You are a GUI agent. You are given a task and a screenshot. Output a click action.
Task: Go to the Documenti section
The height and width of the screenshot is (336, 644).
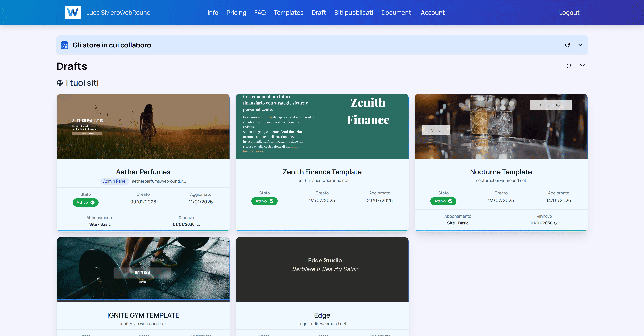click(397, 13)
